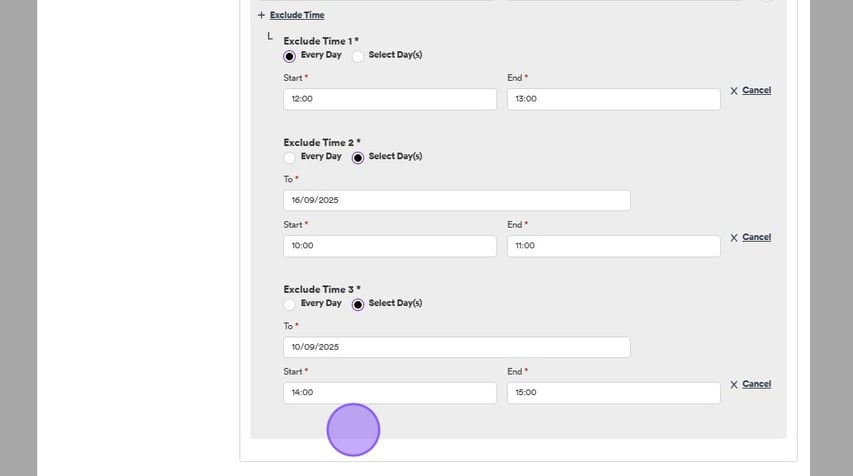This screenshot has width=853, height=476.
Task: Click the X icon for Exclude Time 2
Action: (x=734, y=238)
